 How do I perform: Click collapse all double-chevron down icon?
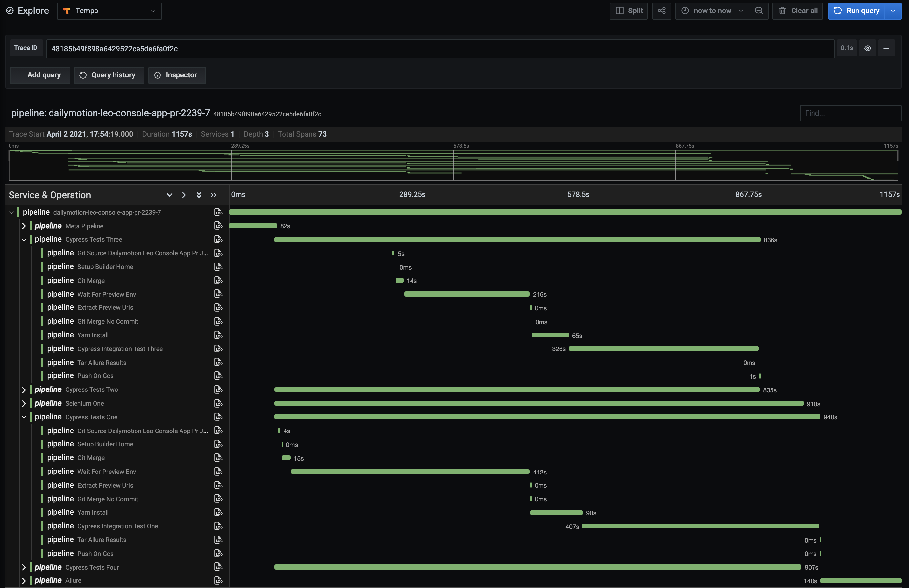pos(199,195)
